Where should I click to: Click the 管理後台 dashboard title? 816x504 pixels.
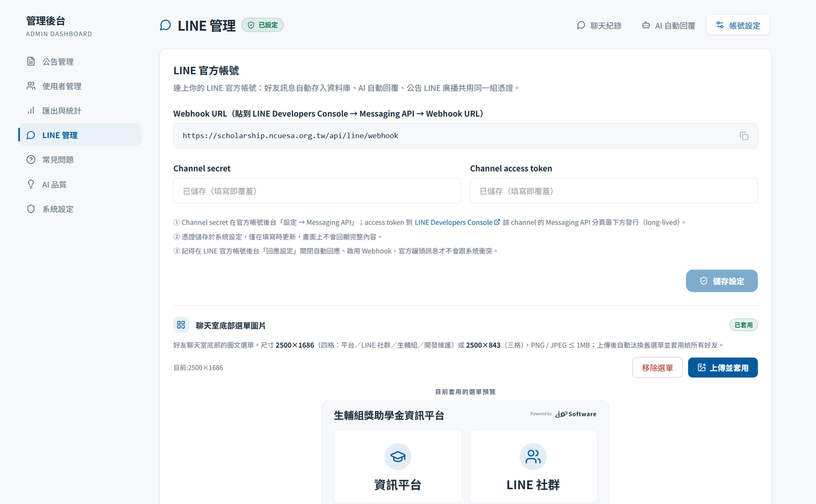[x=46, y=21]
